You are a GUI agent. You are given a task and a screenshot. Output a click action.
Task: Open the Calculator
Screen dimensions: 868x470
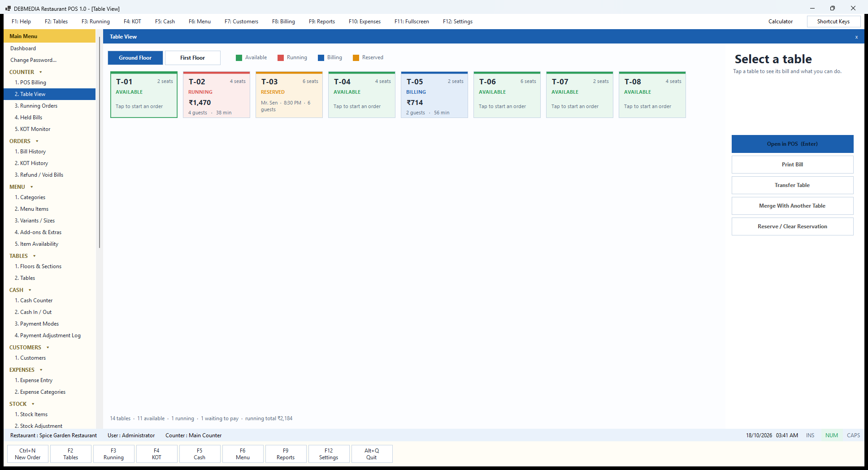[780, 22]
